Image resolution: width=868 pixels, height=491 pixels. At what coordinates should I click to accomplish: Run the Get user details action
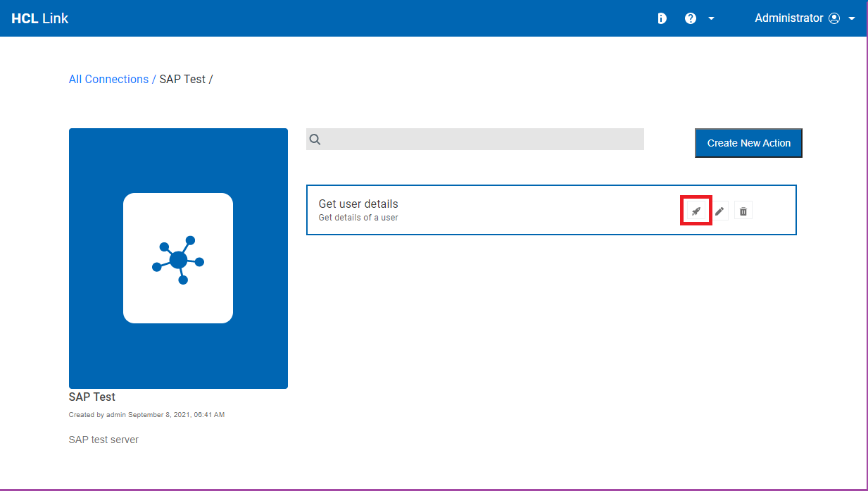click(696, 211)
